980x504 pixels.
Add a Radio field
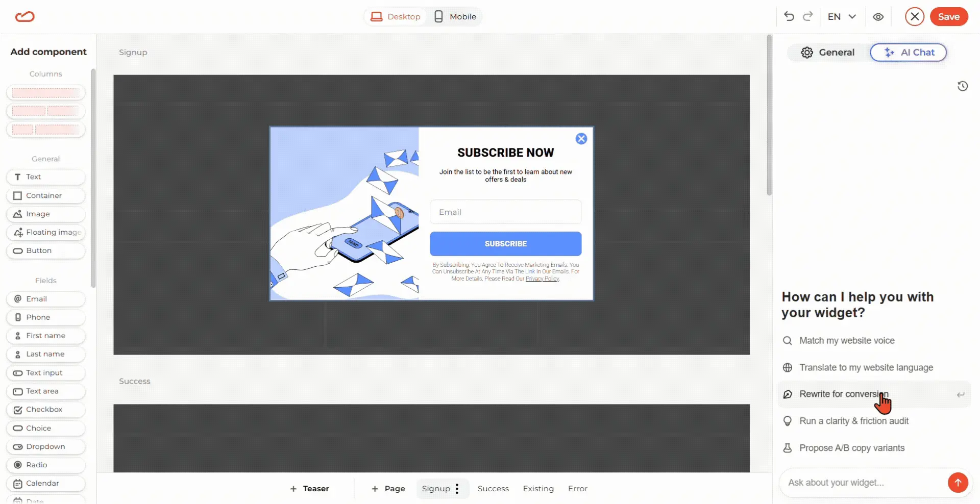(x=46, y=465)
